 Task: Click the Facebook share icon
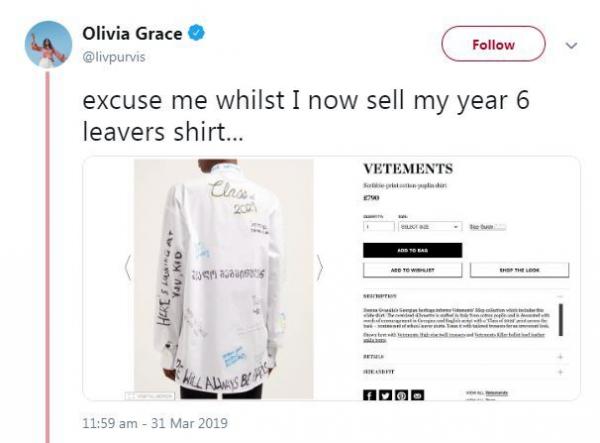(x=369, y=395)
